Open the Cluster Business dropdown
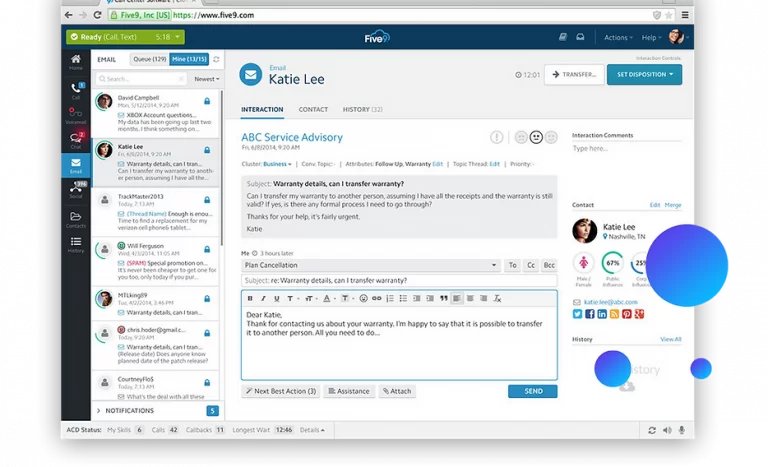The width and height of the screenshot is (768, 467). click(277, 164)
